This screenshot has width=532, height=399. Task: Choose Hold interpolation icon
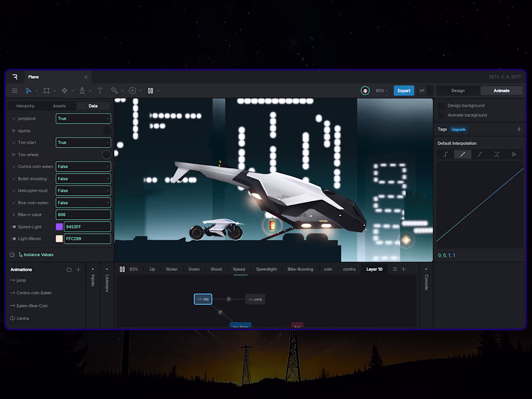(x=445, y=154)
